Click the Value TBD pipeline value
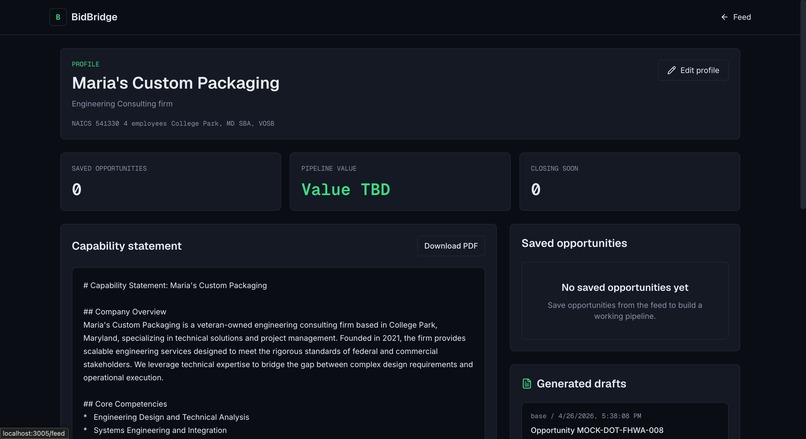806x439 pixels. point(345,190)
